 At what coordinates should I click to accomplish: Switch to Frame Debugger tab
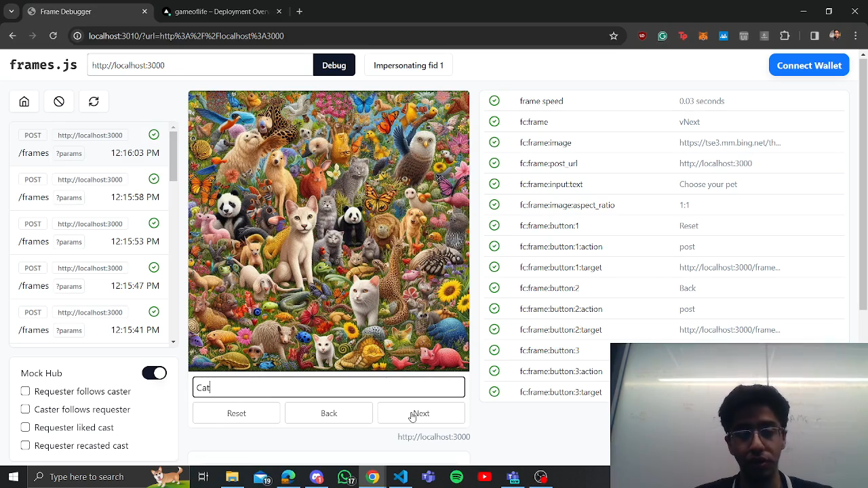[x=87, y=12]
